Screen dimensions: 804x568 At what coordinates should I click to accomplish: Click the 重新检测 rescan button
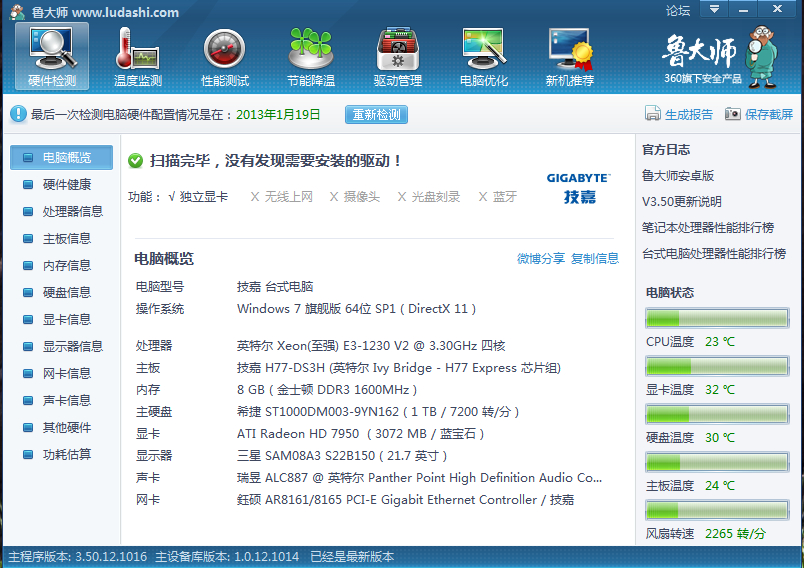(x=376, y=114)
